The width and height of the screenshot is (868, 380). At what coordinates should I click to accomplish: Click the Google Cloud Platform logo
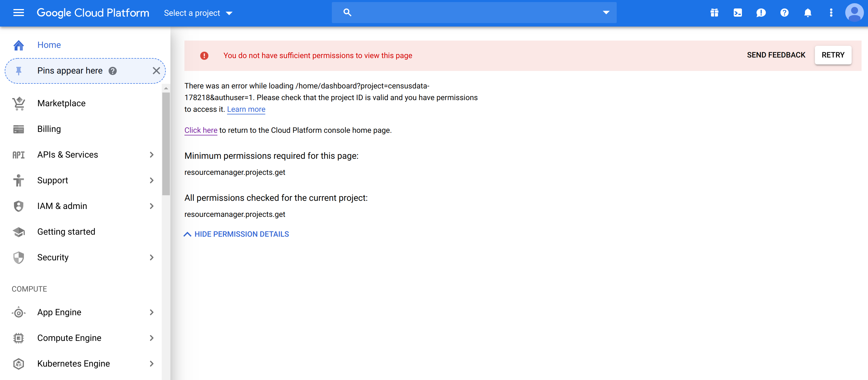(x=93, y=13)
